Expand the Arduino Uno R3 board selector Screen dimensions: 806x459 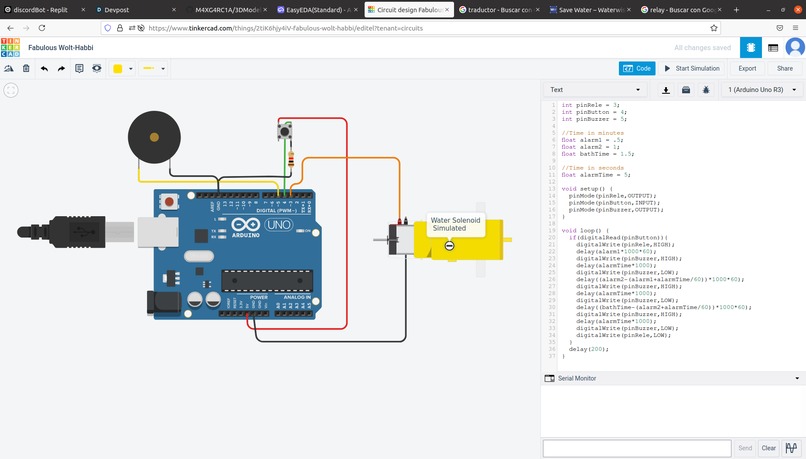[x=762, y=90]
